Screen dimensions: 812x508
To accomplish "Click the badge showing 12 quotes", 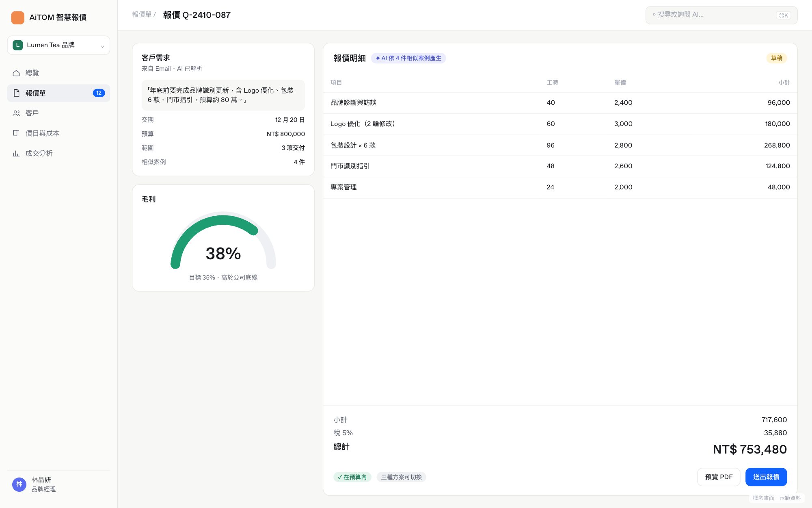I will click(99, 93).
